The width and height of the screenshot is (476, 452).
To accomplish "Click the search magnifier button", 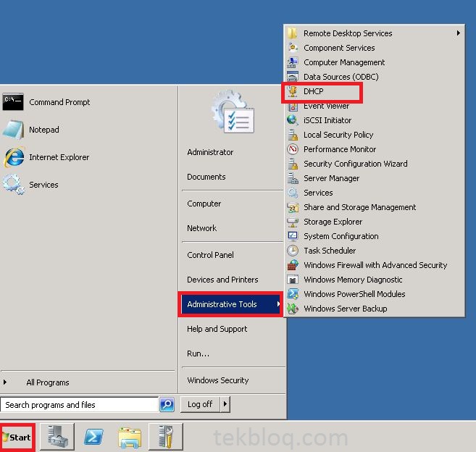I will coord(167,404).
